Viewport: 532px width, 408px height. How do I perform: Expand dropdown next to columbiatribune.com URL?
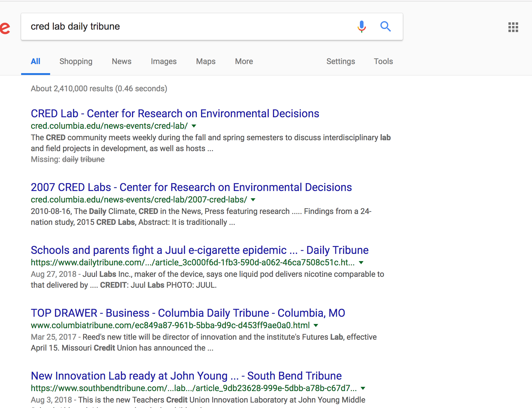tap(316, 325)
